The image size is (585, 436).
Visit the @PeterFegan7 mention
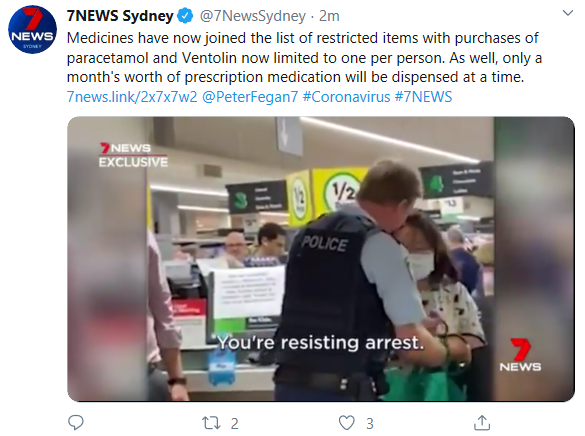250,97
